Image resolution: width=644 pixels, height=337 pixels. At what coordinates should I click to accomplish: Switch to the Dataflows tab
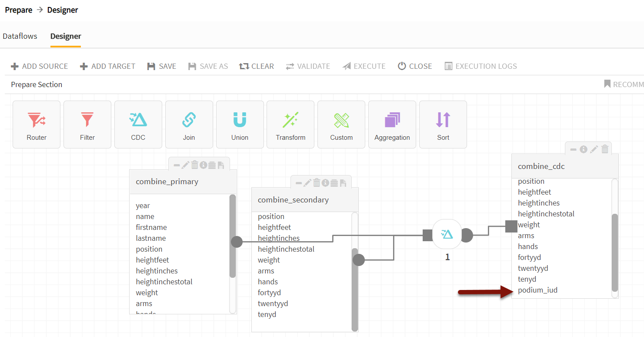[x=20, y=36]
